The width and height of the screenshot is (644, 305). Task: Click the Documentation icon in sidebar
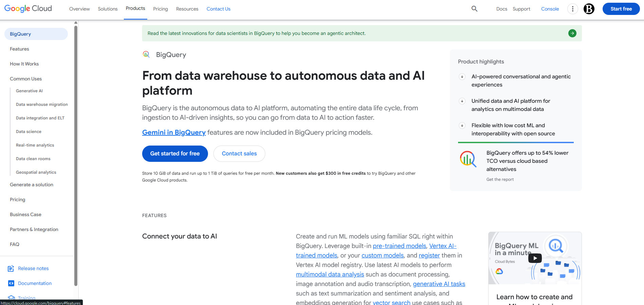pos(11,283)
